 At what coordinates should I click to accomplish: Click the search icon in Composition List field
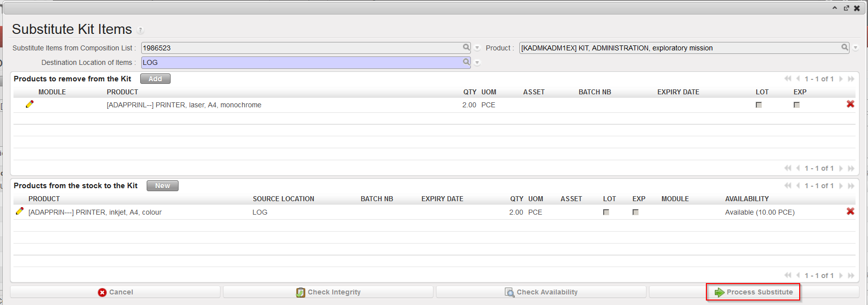point(466,47)
